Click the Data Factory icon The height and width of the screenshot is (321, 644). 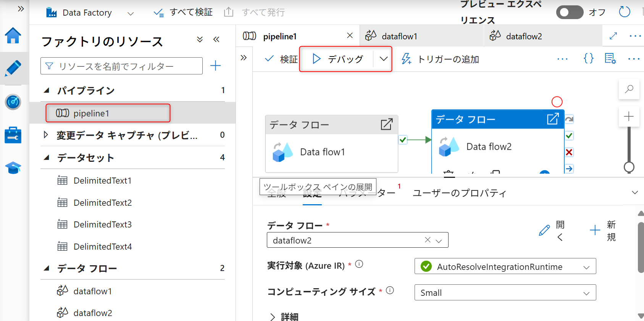click(x=52, y=13)
